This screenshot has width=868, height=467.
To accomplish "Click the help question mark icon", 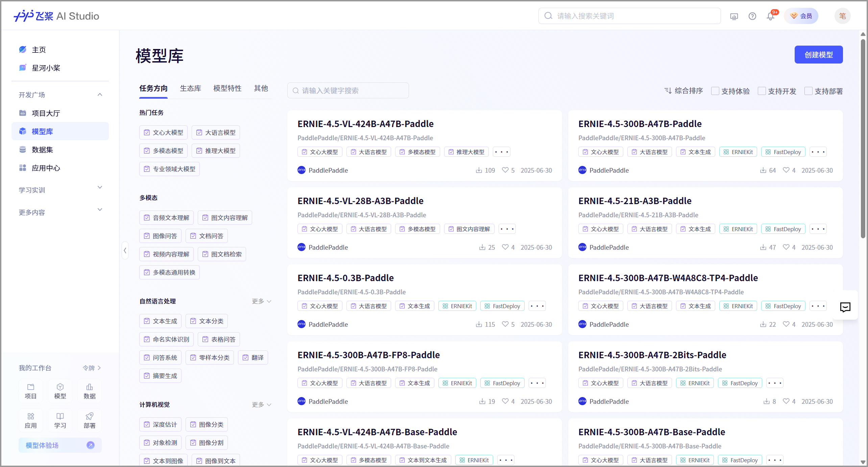I will tap(752, 16).
